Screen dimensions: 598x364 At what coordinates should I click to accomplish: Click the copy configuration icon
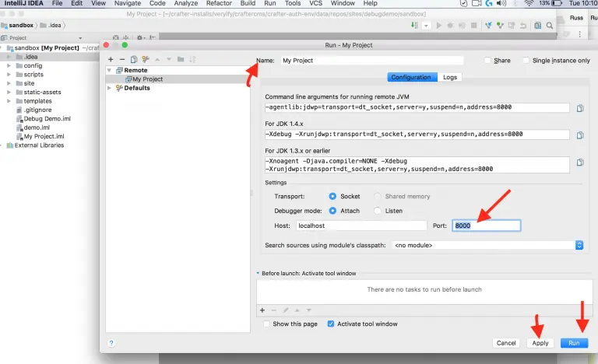[134, 59]
